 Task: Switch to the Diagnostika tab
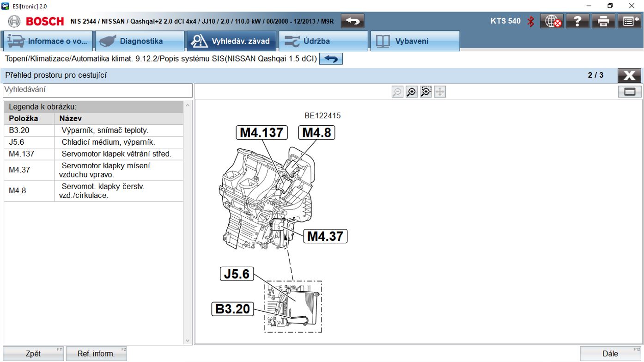140,41
